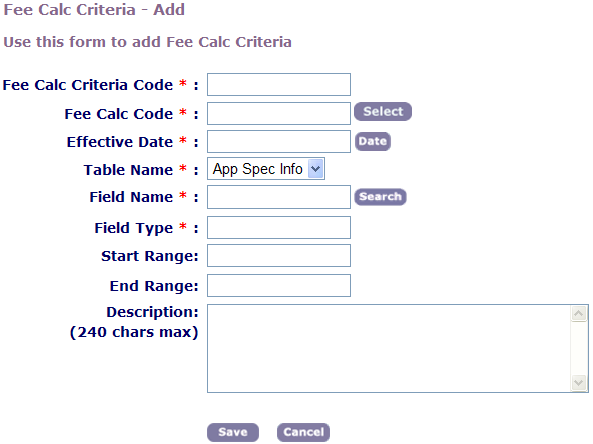Click the Description scrollbar down arrow
The width and height of the screenshot is (593, 444).
coord(579,383)
